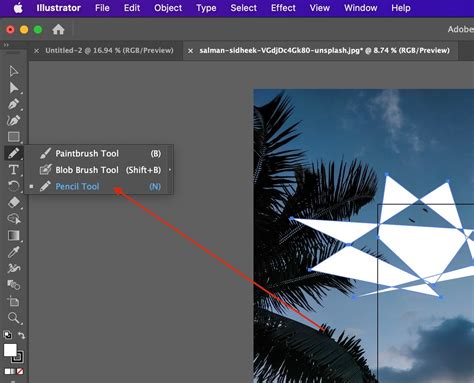Open the File menu
Screen dimensions: 474x383
coord(102,8)
